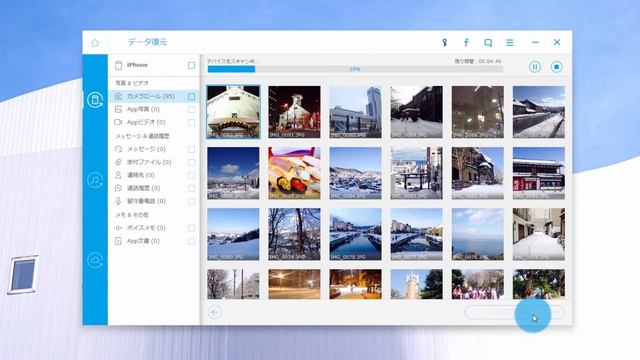This screenshot has height=360, width=640.
Task: Select the bare winter trees thumbnail
Action: (x=294, y=234)
